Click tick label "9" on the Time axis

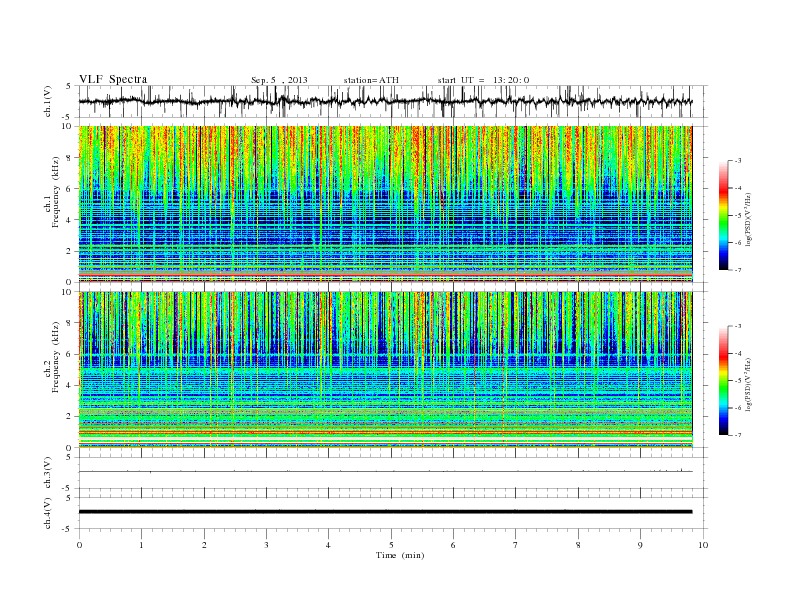point(640,545)
